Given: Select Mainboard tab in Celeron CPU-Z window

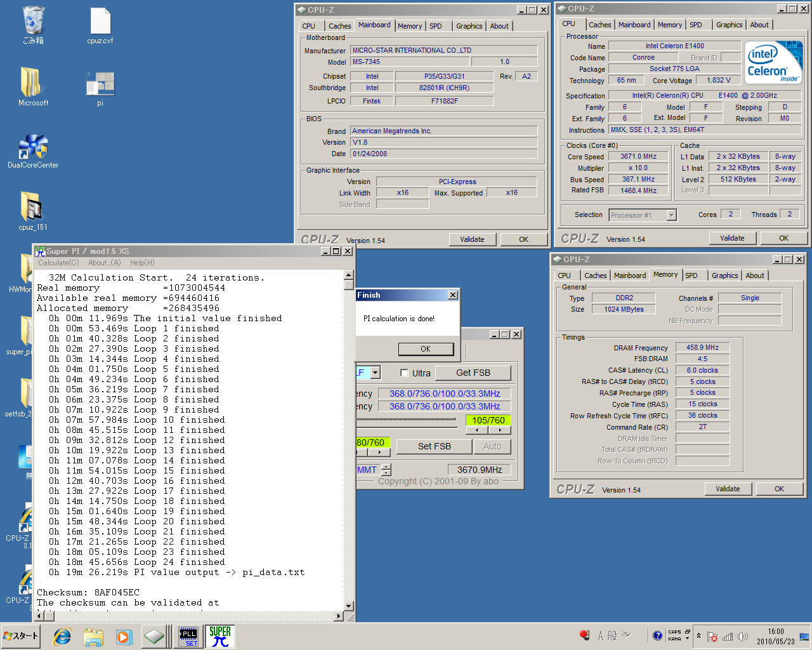Looking at the screenshot, I should 634,25.
